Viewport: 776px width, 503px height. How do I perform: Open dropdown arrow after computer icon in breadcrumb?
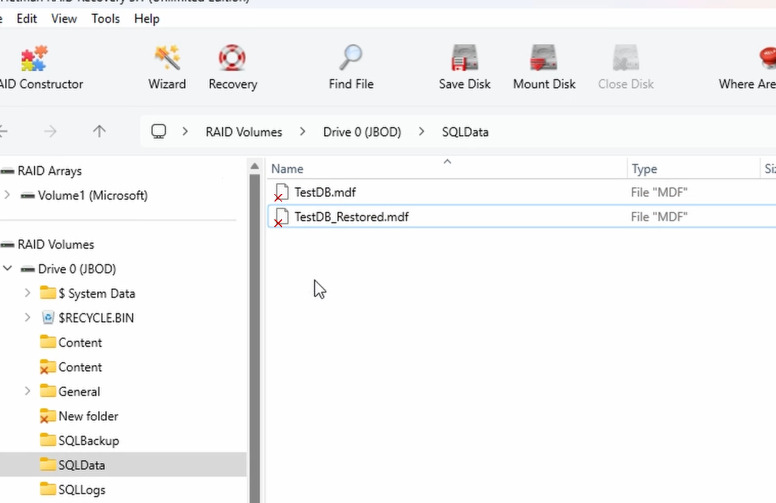[185, 132]
